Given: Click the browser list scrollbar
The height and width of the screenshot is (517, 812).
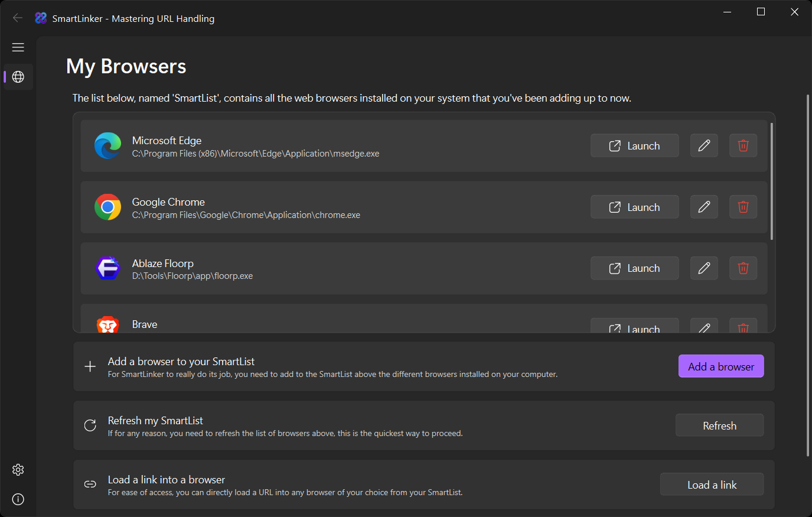Looking at the screenshot, I should tap(771, 181).
